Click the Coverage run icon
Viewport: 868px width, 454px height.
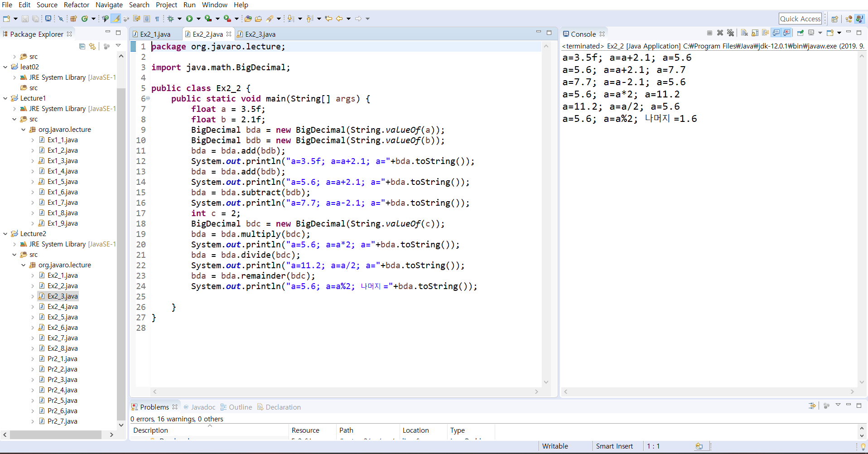pyautogui.click(x=208, y=19)
